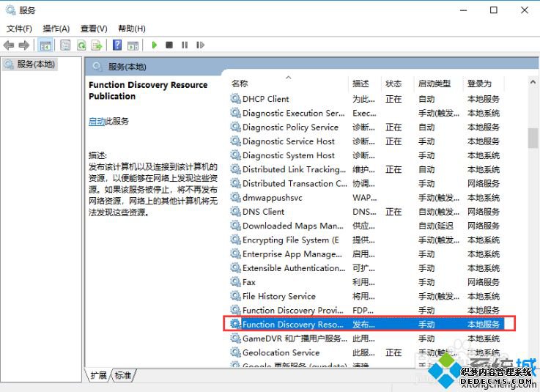Select Enterprise App Management row
Viewport: 540px width, 392px height.
coord(366,254)
